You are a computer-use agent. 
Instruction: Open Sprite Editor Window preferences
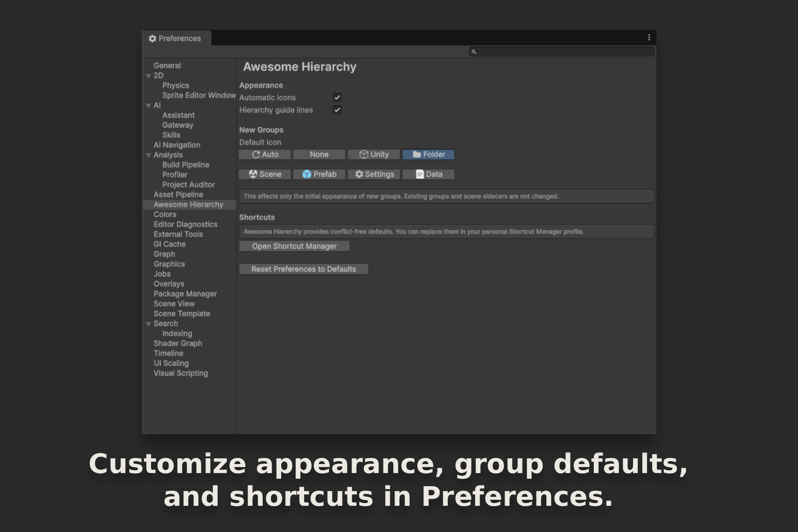[199, 95]
